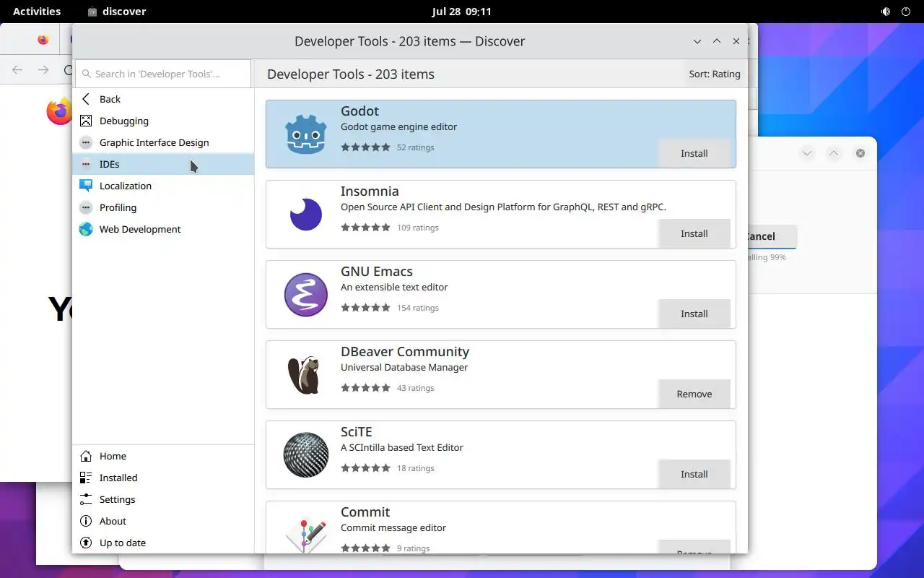Image resolution: width=924 pixels, height=578 pixels.
Task: Click the search magnifier icon
Action: coord(87,74)
